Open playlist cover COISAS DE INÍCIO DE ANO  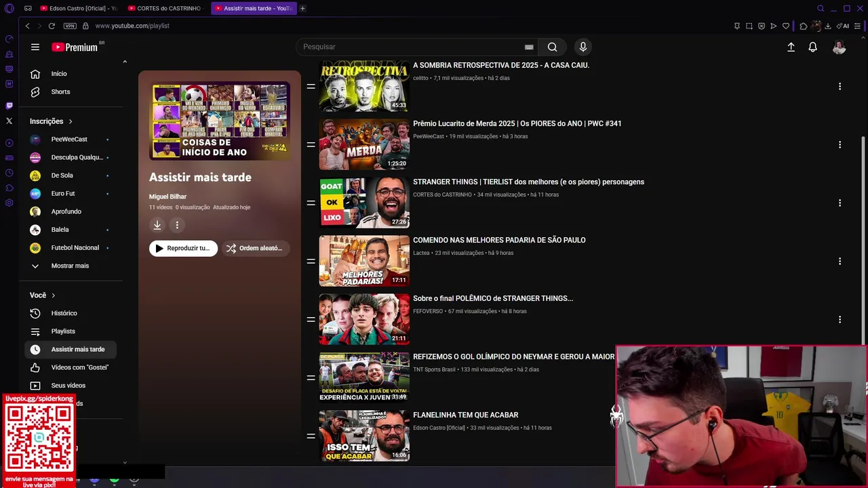[x=220, y=121]
